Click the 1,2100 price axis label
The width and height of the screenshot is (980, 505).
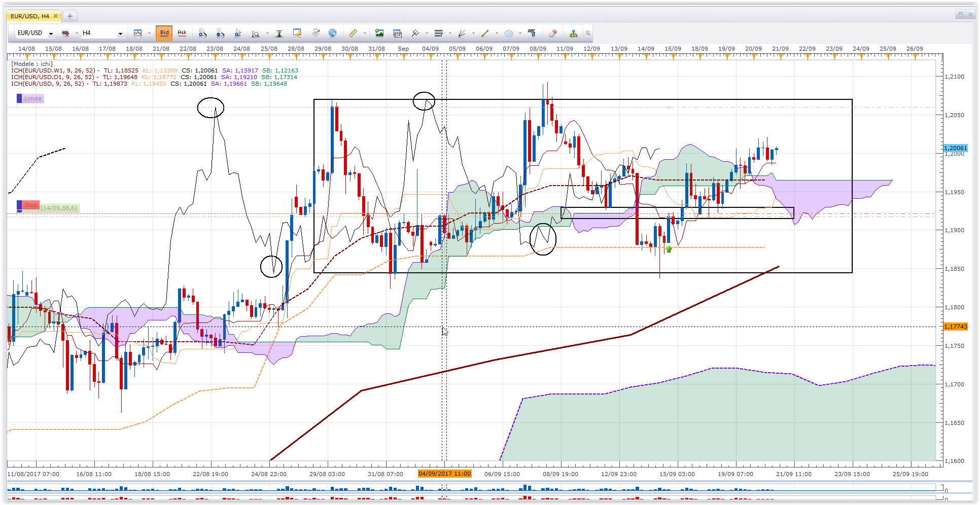click(954, 77)
